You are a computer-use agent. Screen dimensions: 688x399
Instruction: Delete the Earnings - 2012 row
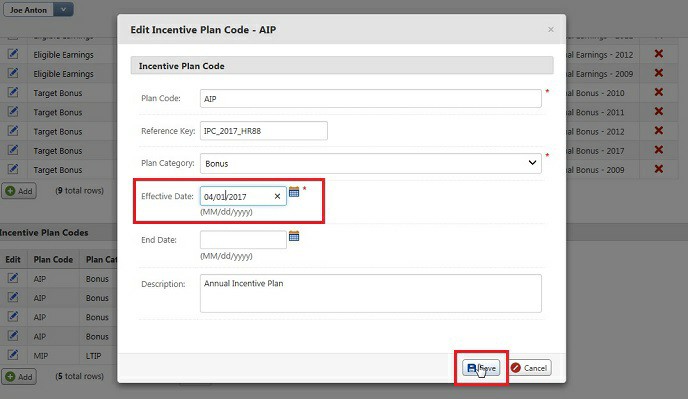point(659,54)
